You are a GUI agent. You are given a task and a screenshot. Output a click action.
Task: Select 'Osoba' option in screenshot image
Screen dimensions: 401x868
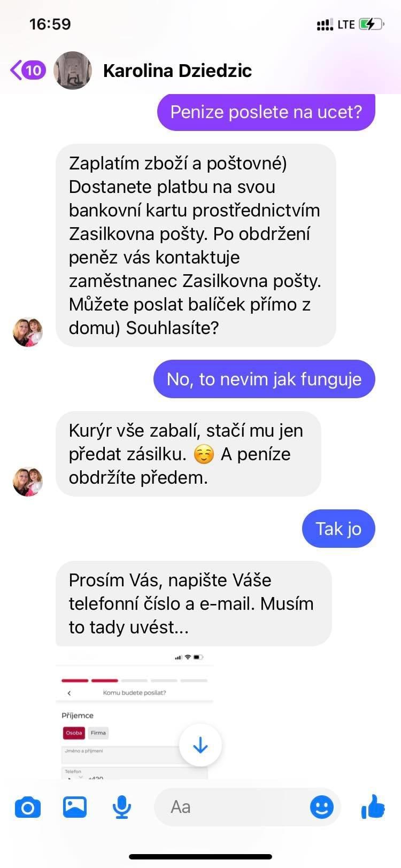74,733
